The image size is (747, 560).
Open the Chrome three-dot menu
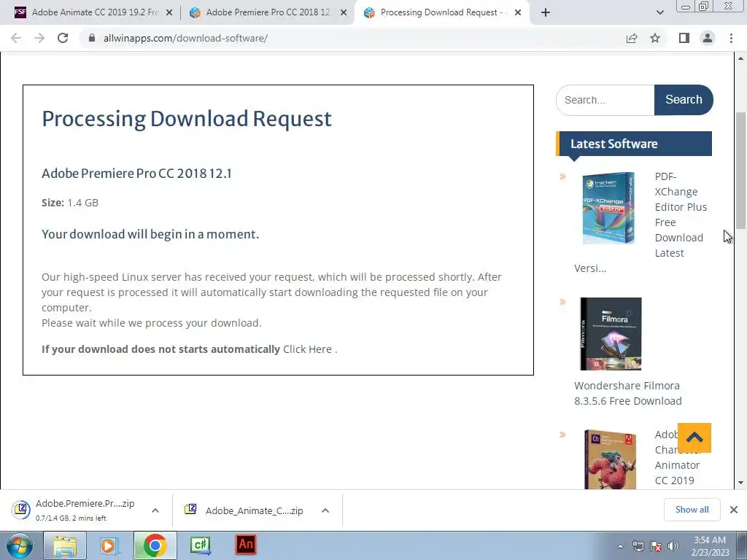(731, 38)
